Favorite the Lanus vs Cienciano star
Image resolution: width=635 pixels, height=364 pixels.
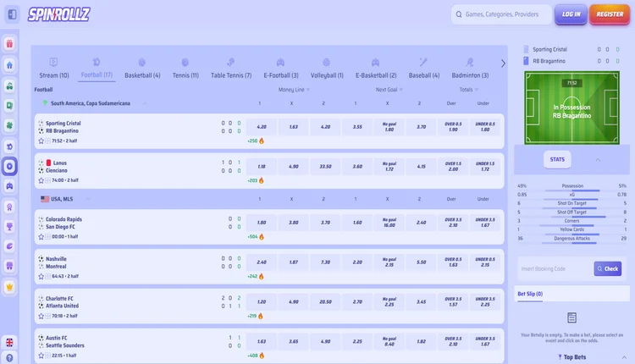tap(41, 180)
